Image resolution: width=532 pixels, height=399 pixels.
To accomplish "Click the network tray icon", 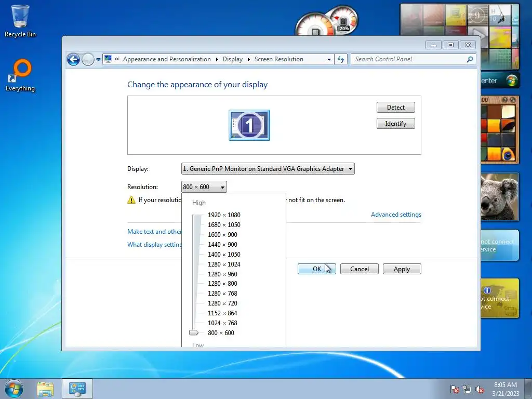I will click(x=467, y=389).
